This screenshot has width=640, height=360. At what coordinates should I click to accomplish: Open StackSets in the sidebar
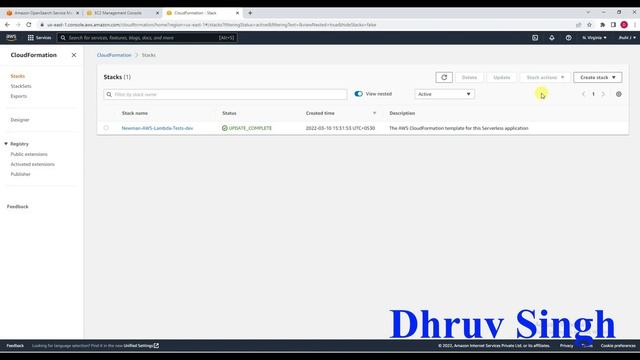(x=21, y=86)
